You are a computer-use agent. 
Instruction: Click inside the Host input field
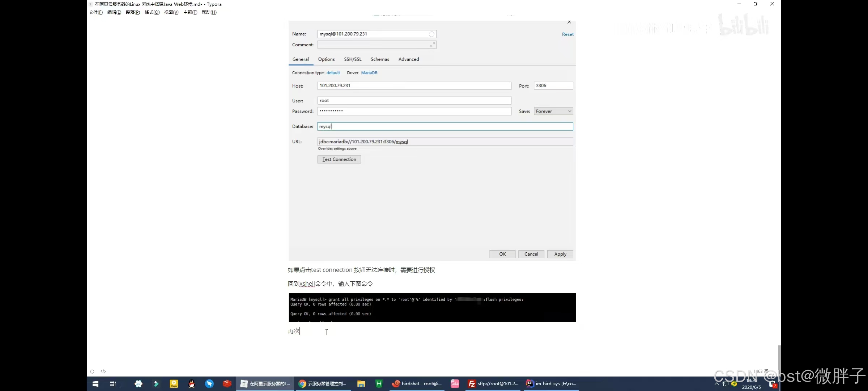(x=414, y=86)
